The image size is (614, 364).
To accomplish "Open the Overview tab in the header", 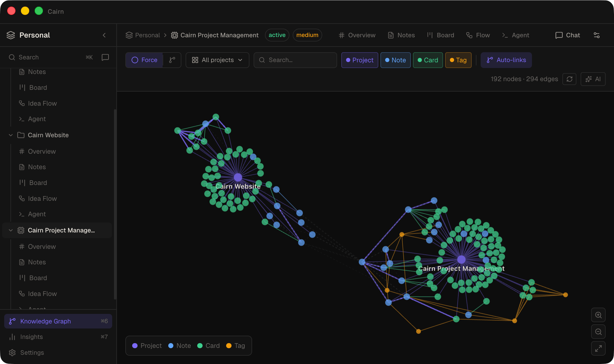I will (x=357, y=35).
